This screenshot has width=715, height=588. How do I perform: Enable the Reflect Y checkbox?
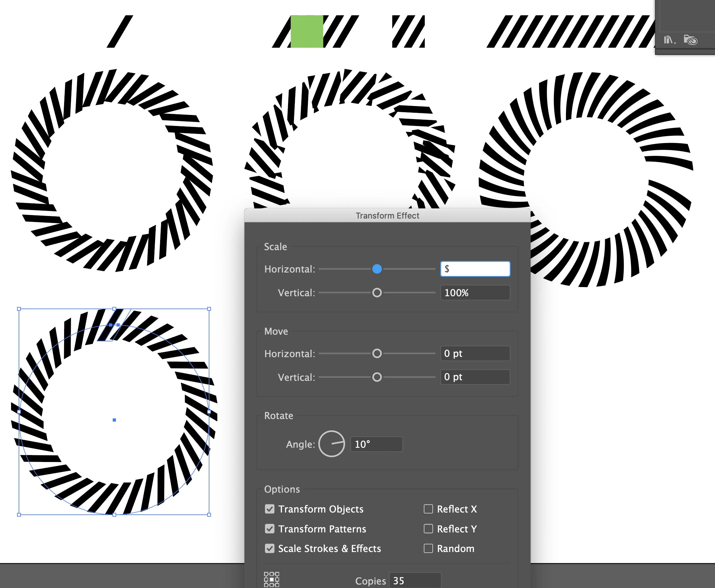tap(428, 529)
